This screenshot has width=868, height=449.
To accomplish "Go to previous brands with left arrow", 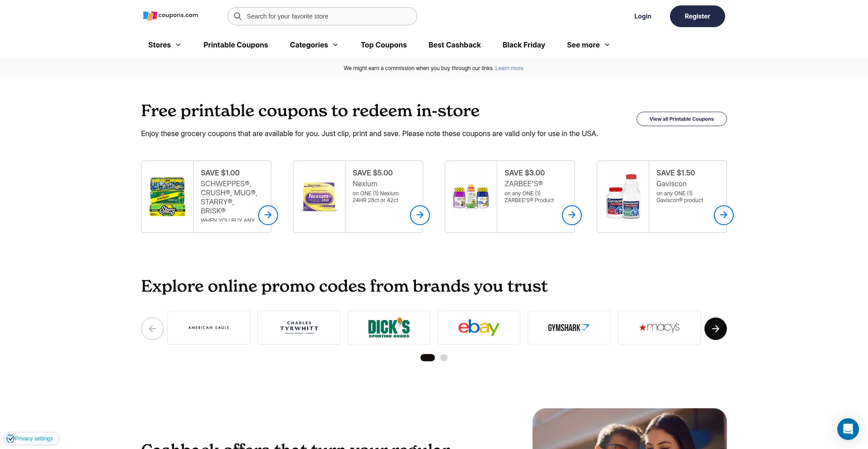I will tap(152, 329).
